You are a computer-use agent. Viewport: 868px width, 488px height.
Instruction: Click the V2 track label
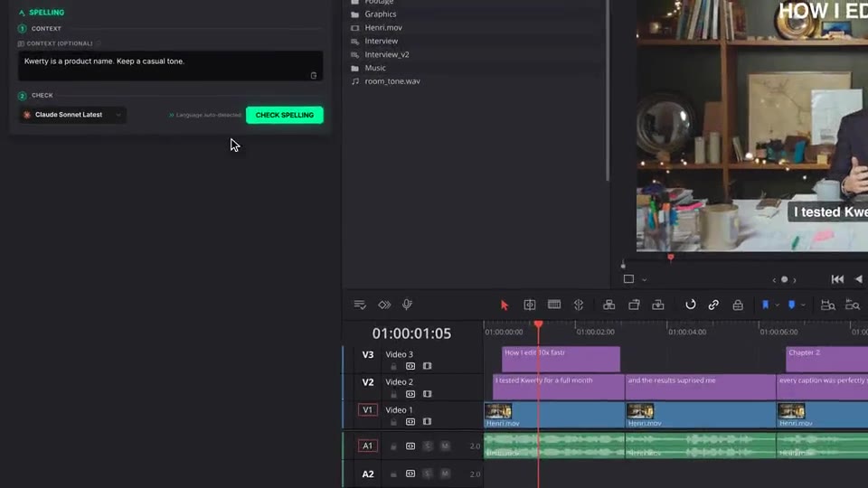point(368,382)
